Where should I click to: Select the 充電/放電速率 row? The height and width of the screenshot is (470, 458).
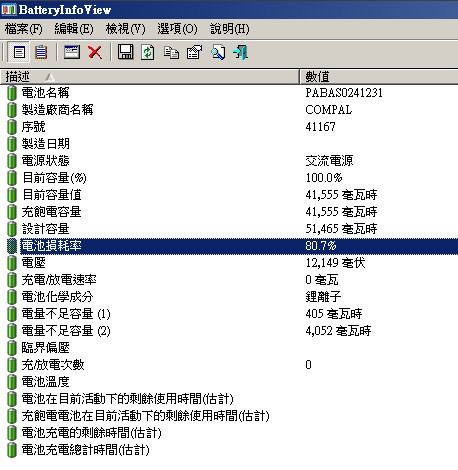[229, 280]
